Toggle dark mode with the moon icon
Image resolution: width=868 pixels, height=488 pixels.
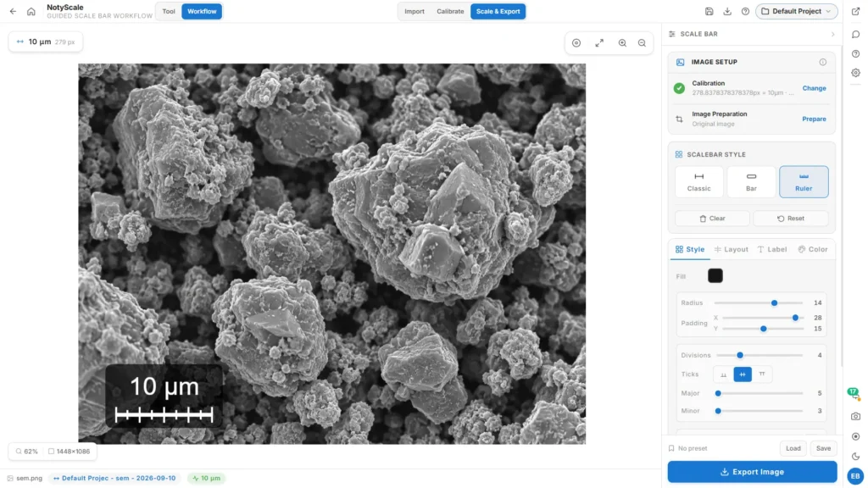click(x=856, y=457)
